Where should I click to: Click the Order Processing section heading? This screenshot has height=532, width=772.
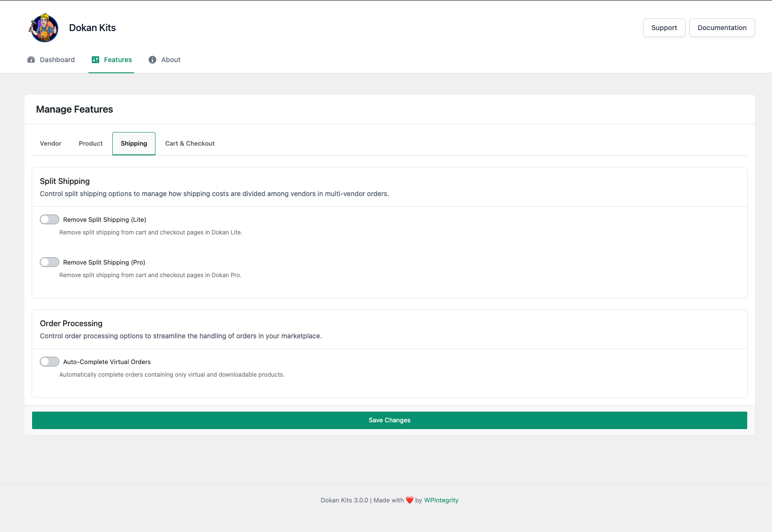71,323
